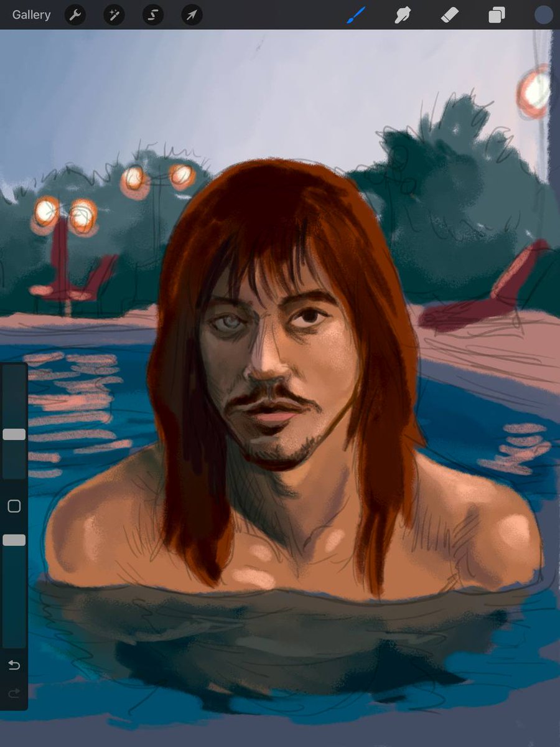The image size is (560, 747).
Task: Activate the Transform arrow tool
Action: pyautogui.click(x=192, y=15)
